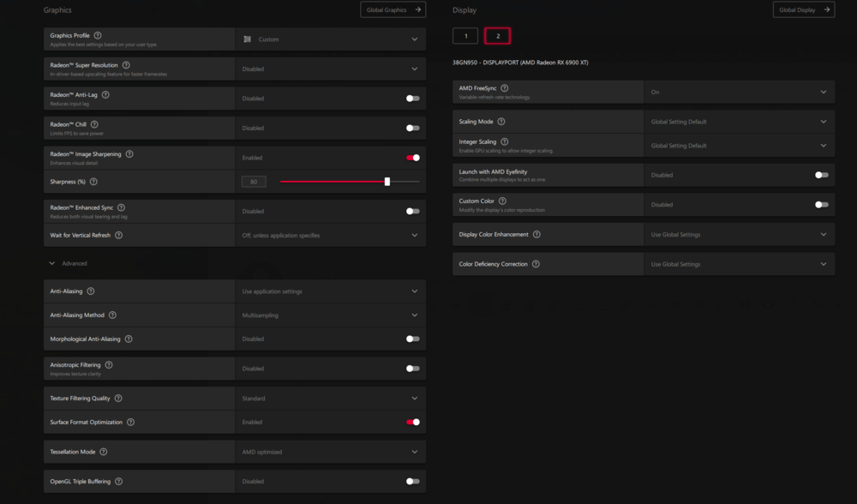Select display tab 2

[497, 36]
